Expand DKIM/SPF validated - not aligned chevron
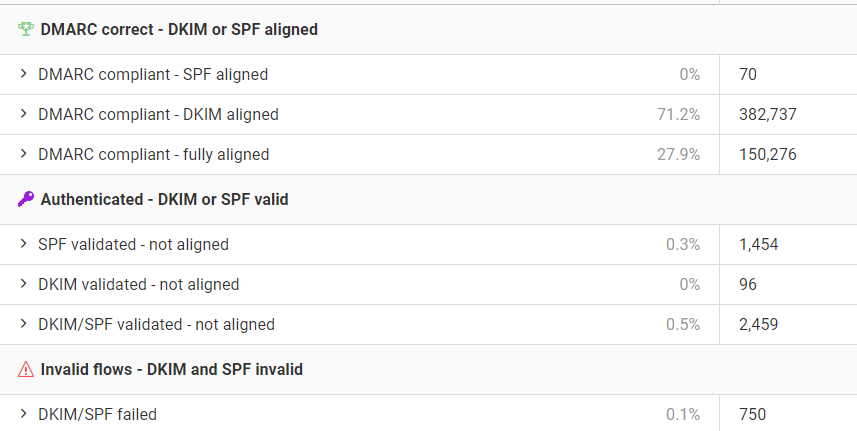The image size is (857, 431). pyautogui.click(x=24, y=324)
